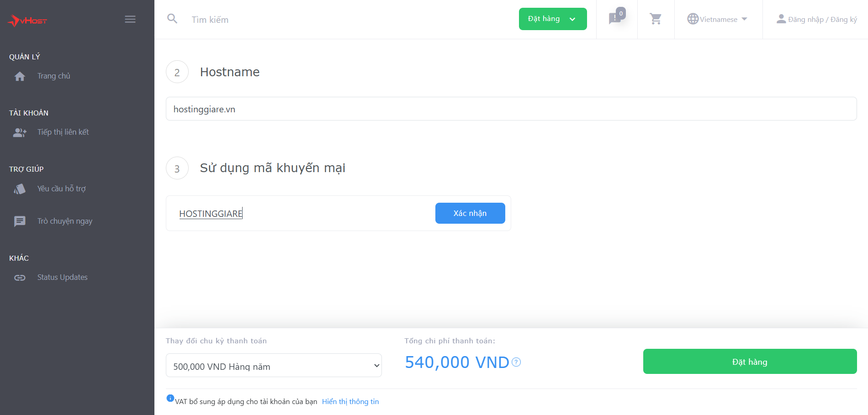The height and width of the screenshot is (415, 868).
Task: Open Tiếp thị liên kết menu item
Action: coord(63,132)
